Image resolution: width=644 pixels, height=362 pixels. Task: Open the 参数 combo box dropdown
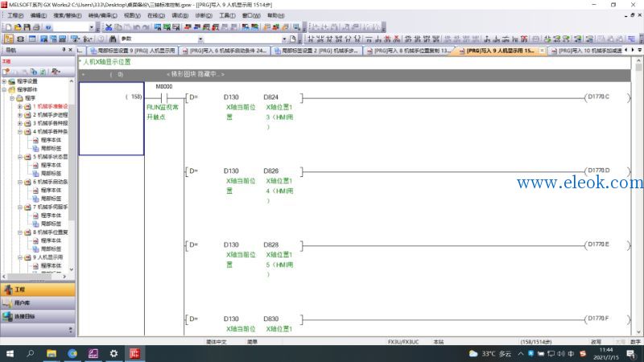tap(200, 39)
